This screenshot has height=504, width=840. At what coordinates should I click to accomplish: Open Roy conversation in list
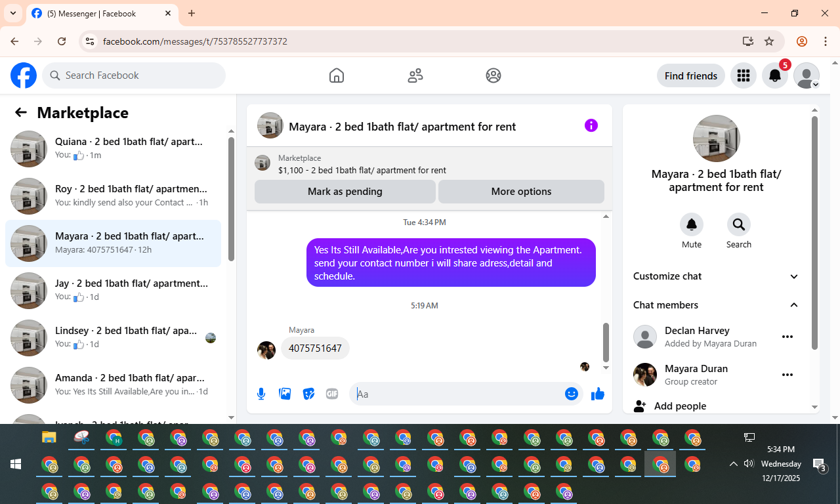113,196
